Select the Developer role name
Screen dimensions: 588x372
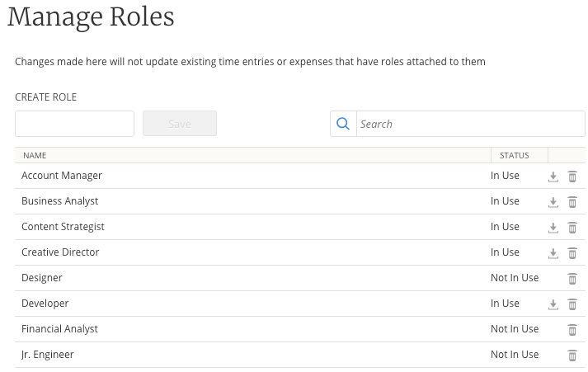pos(45,304)
